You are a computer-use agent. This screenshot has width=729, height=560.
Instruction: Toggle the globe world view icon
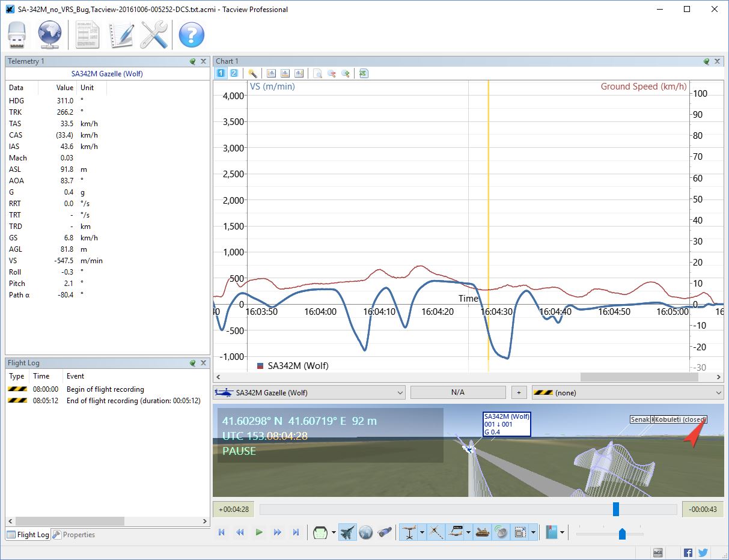click(x=366, y=532)
